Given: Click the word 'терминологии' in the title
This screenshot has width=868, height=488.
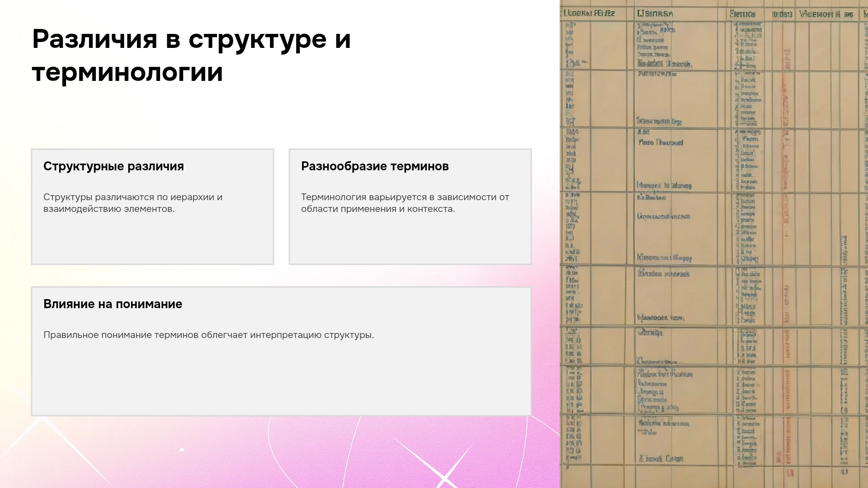Looking at the screenshot, I should (127, 72).
